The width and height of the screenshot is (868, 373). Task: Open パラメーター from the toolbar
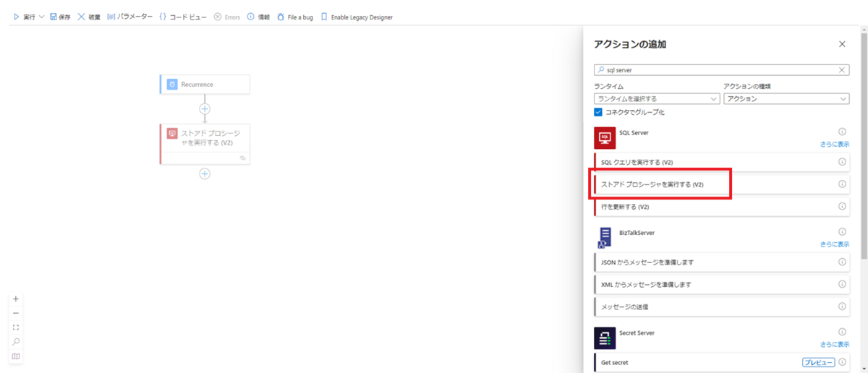129,17
